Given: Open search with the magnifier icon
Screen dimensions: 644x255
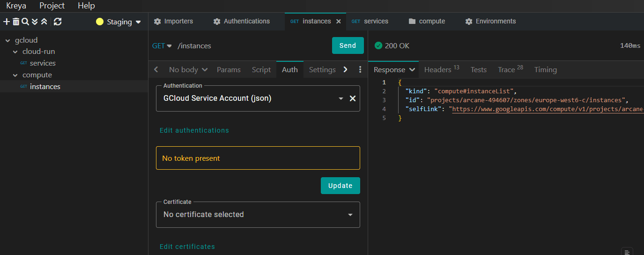Looking at the screenshot, I should pos(25,22).
